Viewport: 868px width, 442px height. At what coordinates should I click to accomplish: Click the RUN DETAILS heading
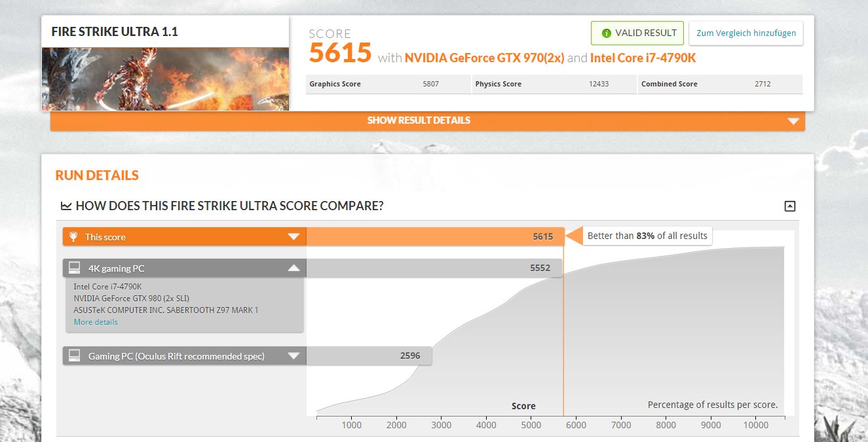[x=97, y=175]
